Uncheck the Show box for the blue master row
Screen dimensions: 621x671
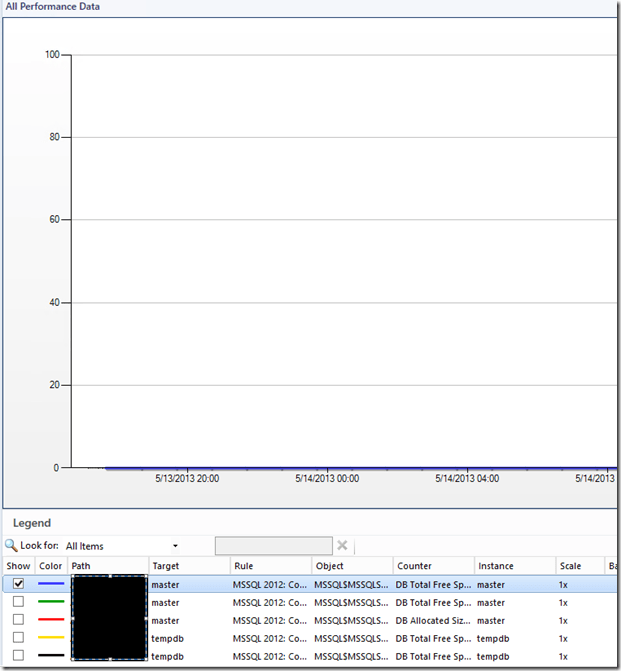pos(18,584)
